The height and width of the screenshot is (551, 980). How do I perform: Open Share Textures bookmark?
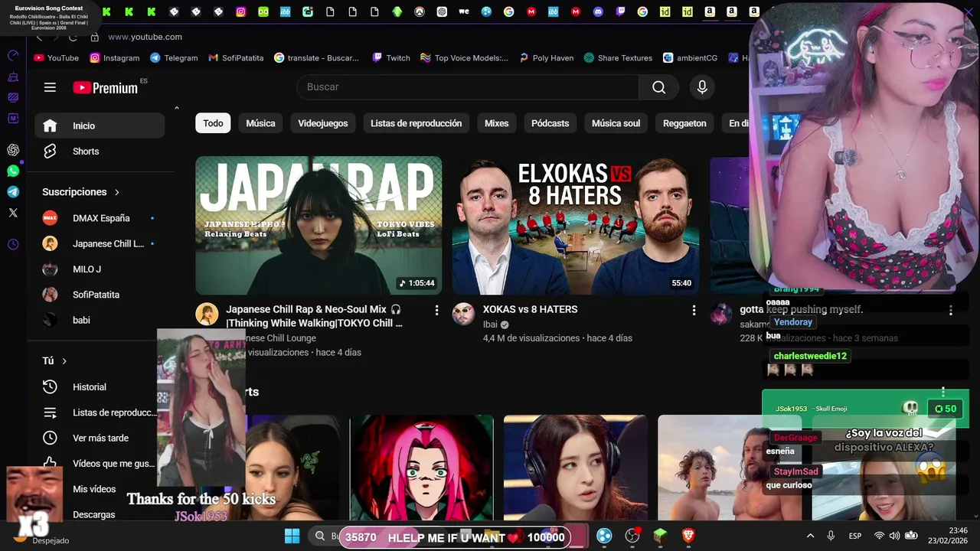click(618, 57)
